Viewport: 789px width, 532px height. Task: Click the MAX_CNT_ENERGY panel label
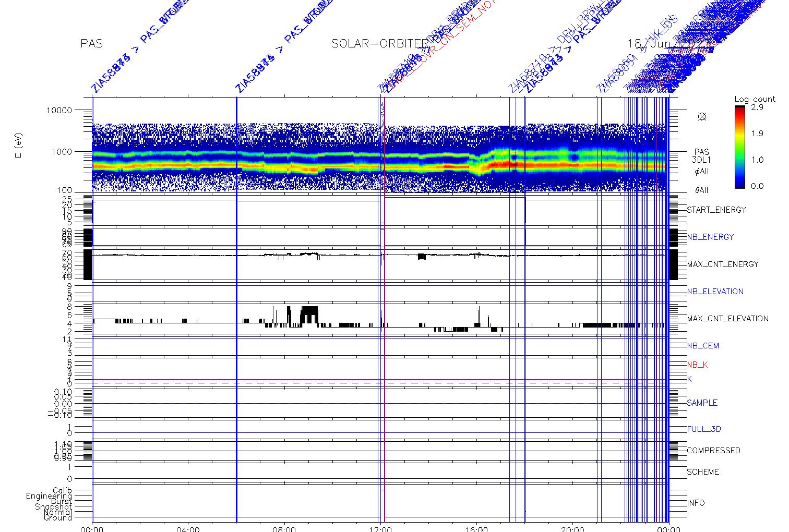pyautogui.click(x=723, y=264)
